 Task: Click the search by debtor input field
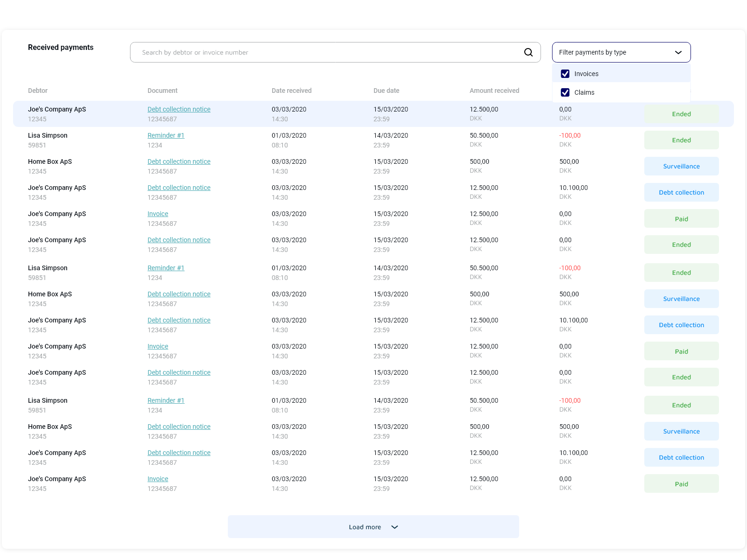click(327, 52)
